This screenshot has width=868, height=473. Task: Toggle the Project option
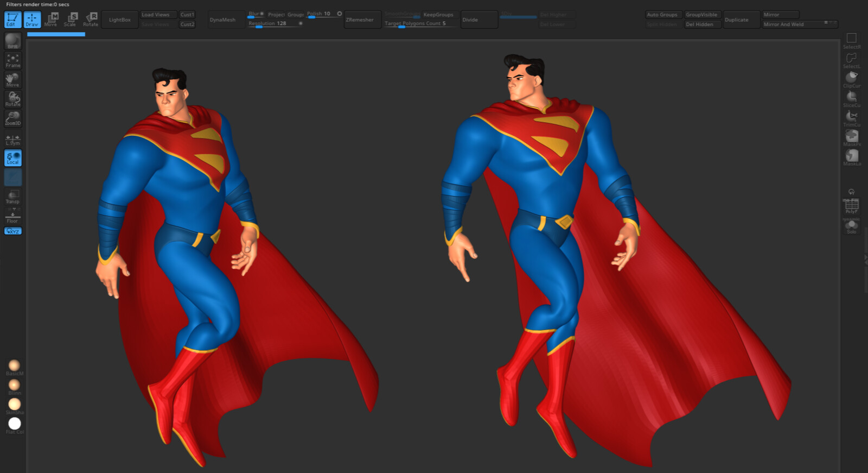276,15
